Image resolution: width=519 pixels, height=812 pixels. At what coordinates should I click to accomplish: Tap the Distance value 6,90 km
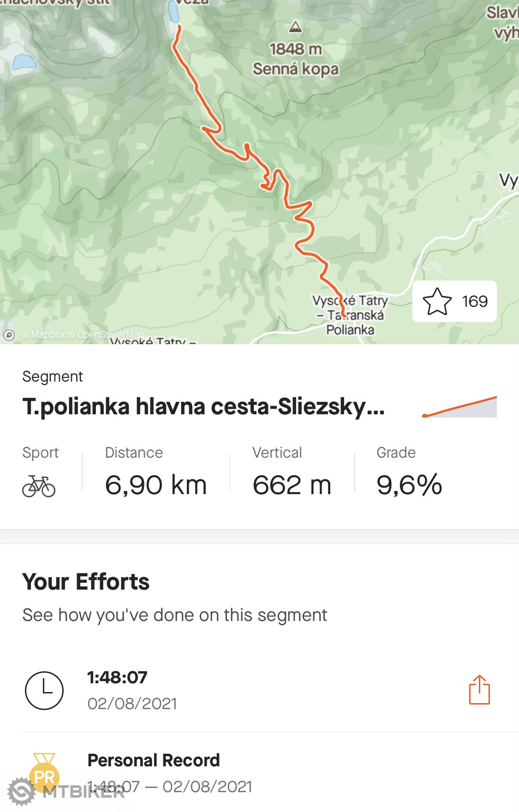156,485
